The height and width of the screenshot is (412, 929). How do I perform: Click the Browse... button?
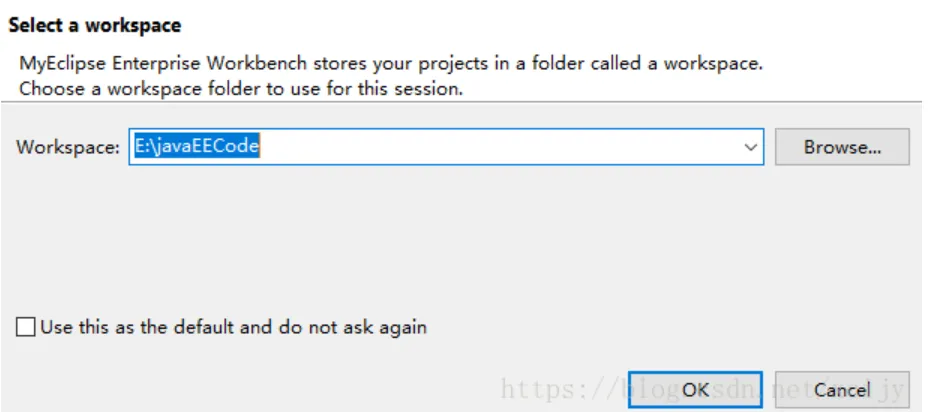tap(842, 147)
